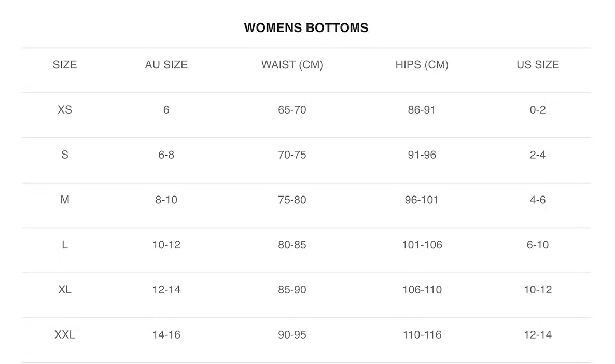Image resolution: width=615 pixels, height=364 pixels.
Task: Click hips value 110-116
Action: (x=422, y=334)
